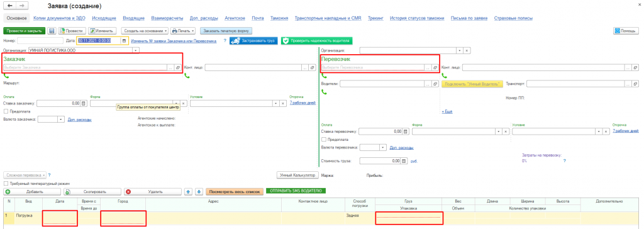Clear the carrier Форма payment field

pos(506,131)
